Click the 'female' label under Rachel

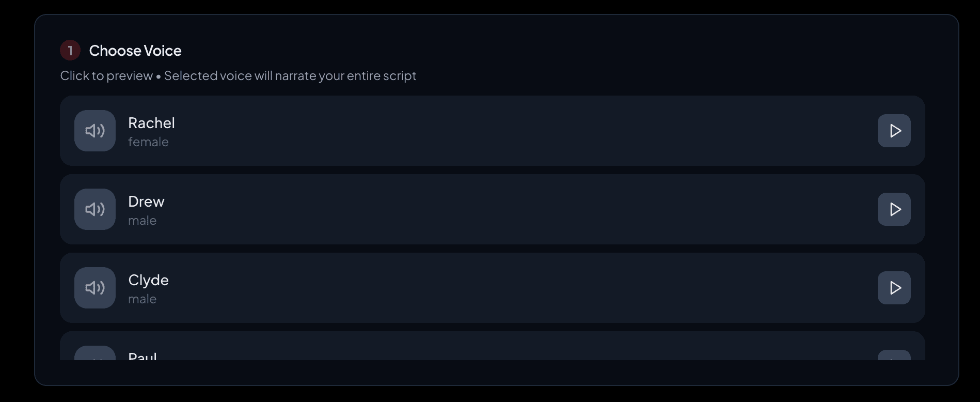pyautogui.click(x=148, y=142)
